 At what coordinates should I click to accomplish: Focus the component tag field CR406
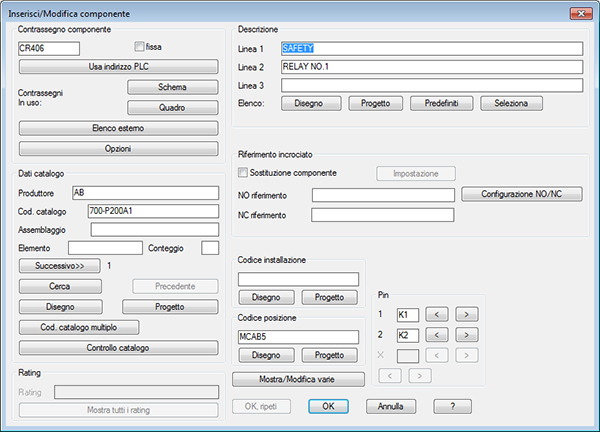pyautogui.click(x=49, y=49)
